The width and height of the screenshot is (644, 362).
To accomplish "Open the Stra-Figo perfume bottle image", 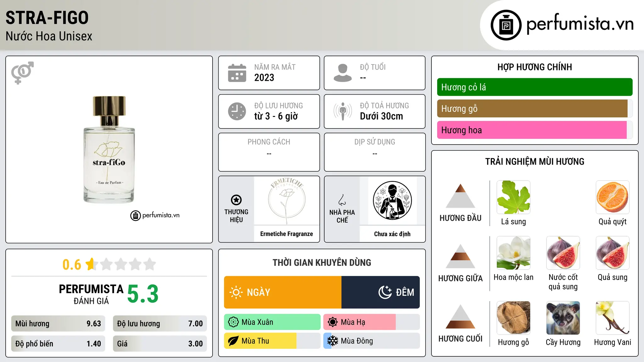I will 109,150.
